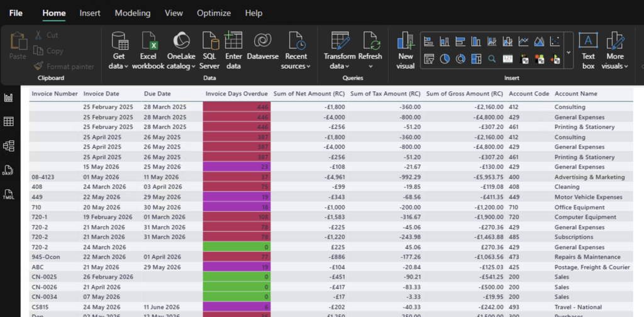
Task: Insert a pie chart visual
Action: coord(445,59)
